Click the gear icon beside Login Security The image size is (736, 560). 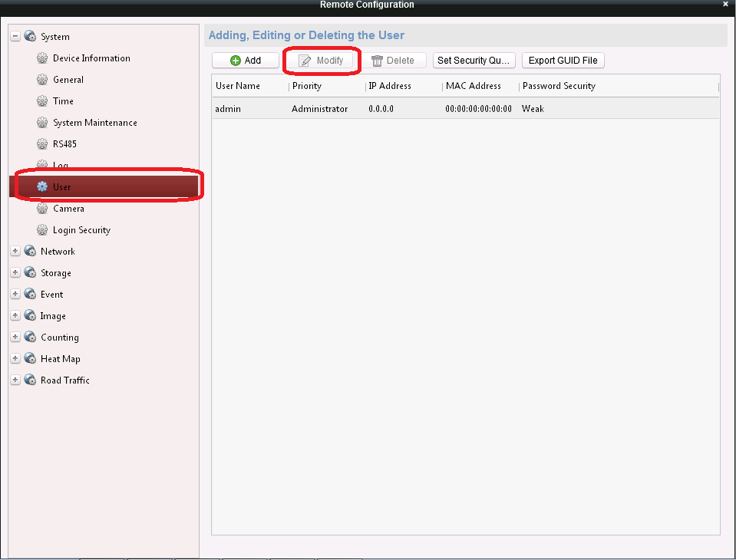(x=42, y=230)
